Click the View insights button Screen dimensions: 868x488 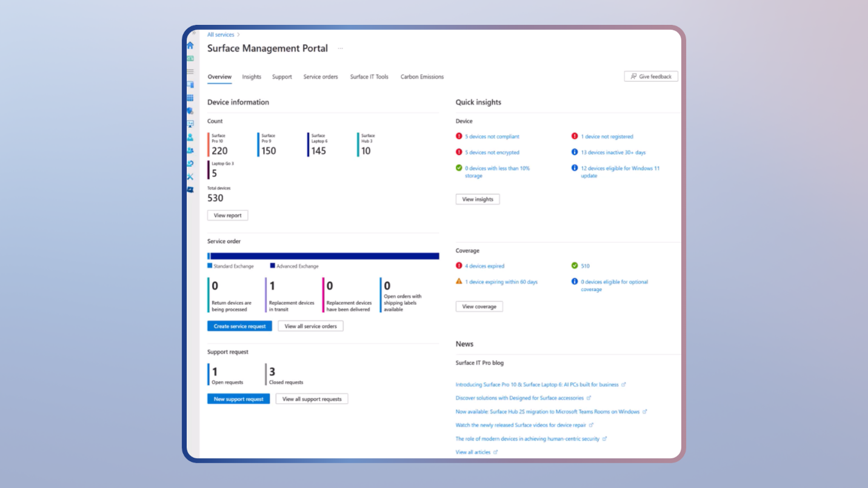[x=478, y=199]
